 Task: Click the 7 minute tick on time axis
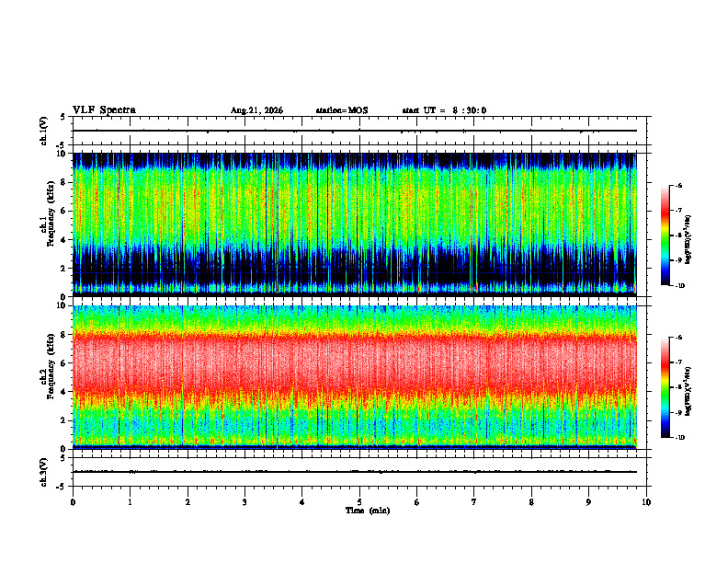tap(474, 502)
